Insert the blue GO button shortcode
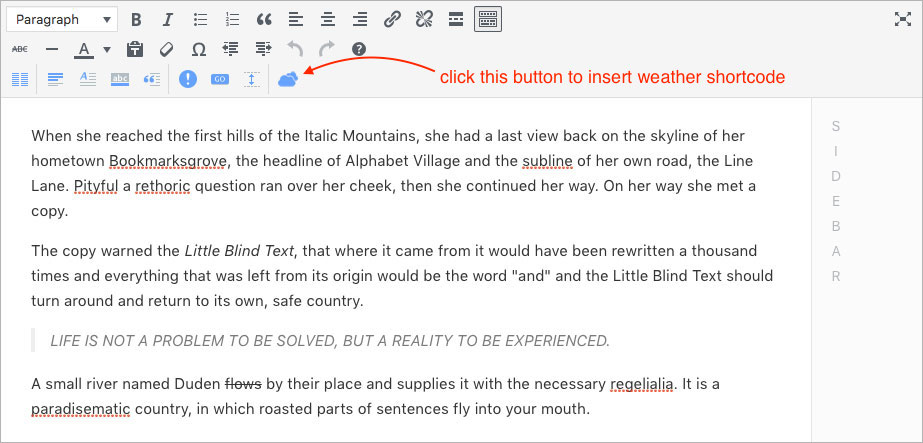923x443 pixels. (220, 79)
